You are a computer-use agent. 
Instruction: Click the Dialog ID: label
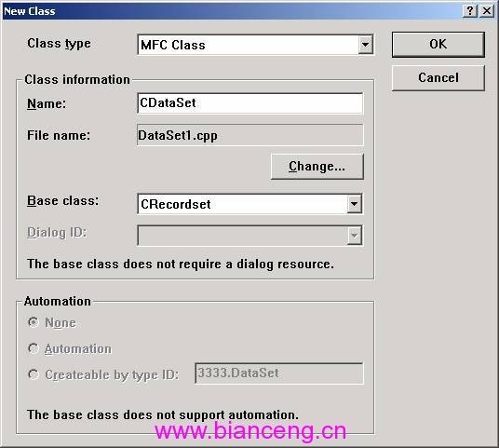tap(57, 233)
